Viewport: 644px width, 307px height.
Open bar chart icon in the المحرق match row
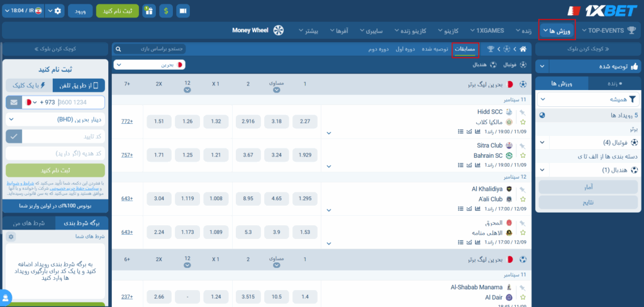[478, 242]
